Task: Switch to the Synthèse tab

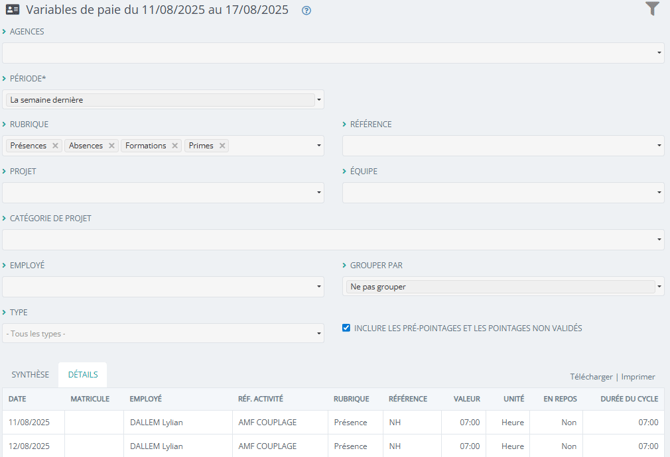Action: [30, 375]
